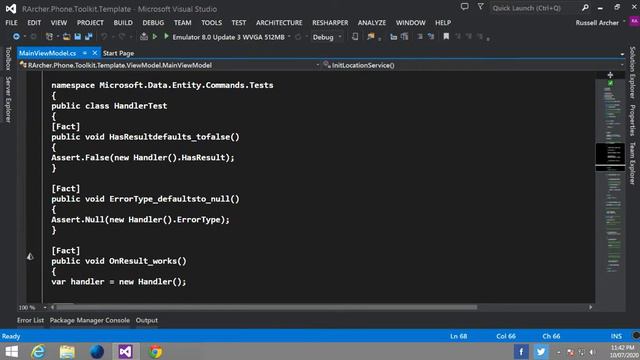Image resolution: width=640 pixels, height=360 pixels.
Task: Click the feedback speech bubble icon
Action: [x=464, y=7]
